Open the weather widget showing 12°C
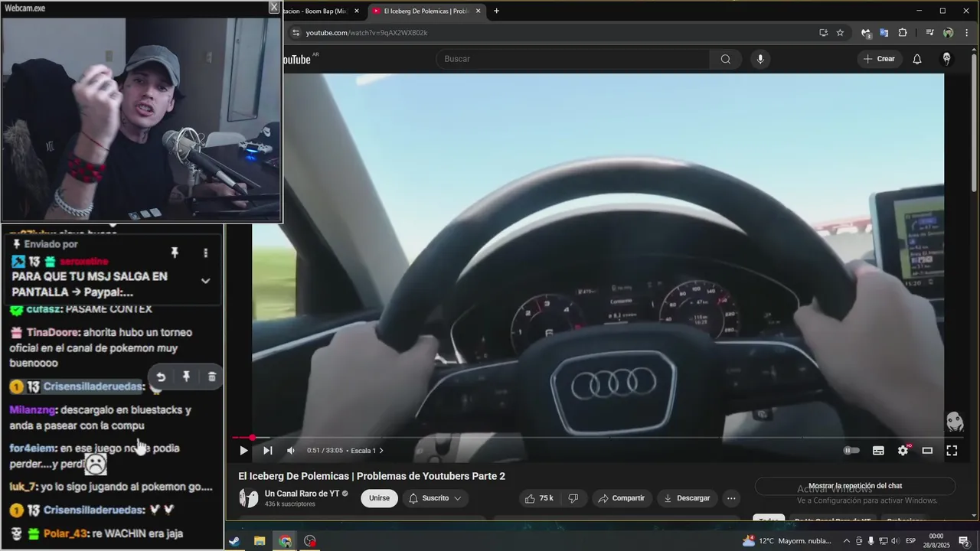The width and height of the screenshot is (980, 551). pos(786,541)
